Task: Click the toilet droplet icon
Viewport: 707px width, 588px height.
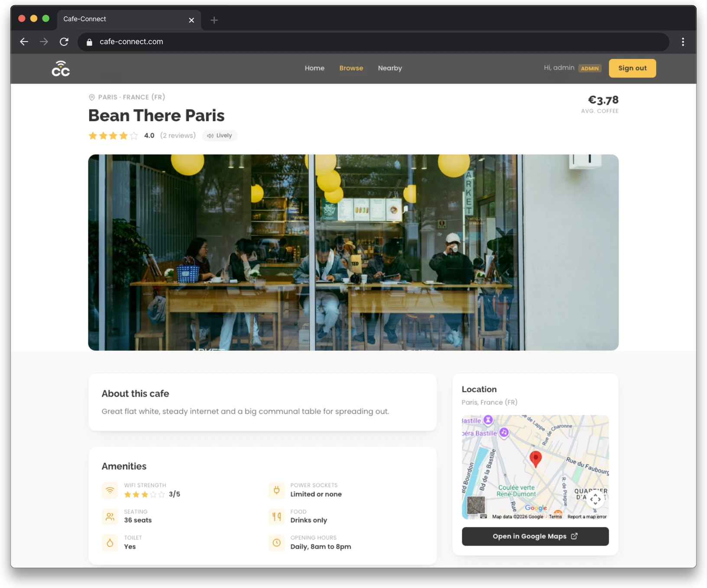Action: click(x=110, y=543)
